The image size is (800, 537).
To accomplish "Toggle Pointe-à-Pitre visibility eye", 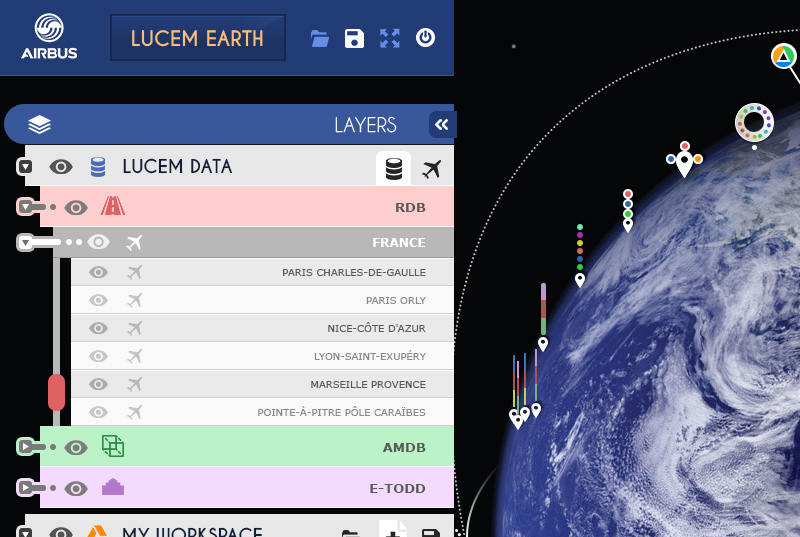I will 98,412.
